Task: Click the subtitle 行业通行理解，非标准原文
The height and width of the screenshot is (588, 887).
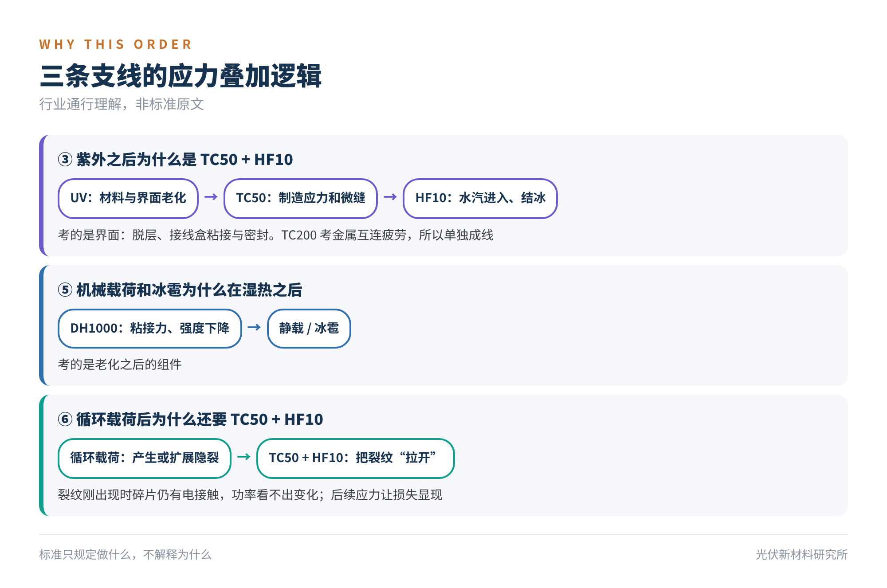Action: click(122, 104)
